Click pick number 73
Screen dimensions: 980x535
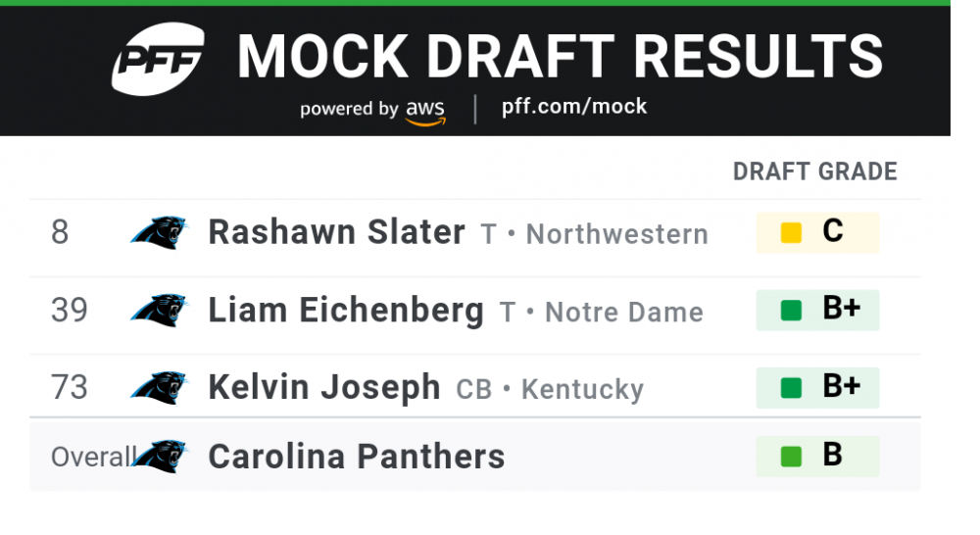(x=70, y=388)
